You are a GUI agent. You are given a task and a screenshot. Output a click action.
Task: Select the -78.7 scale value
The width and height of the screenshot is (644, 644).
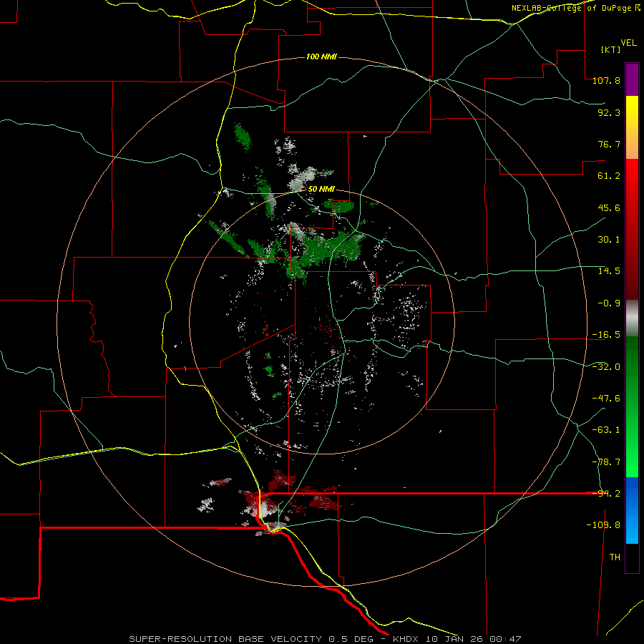(606, 462)
